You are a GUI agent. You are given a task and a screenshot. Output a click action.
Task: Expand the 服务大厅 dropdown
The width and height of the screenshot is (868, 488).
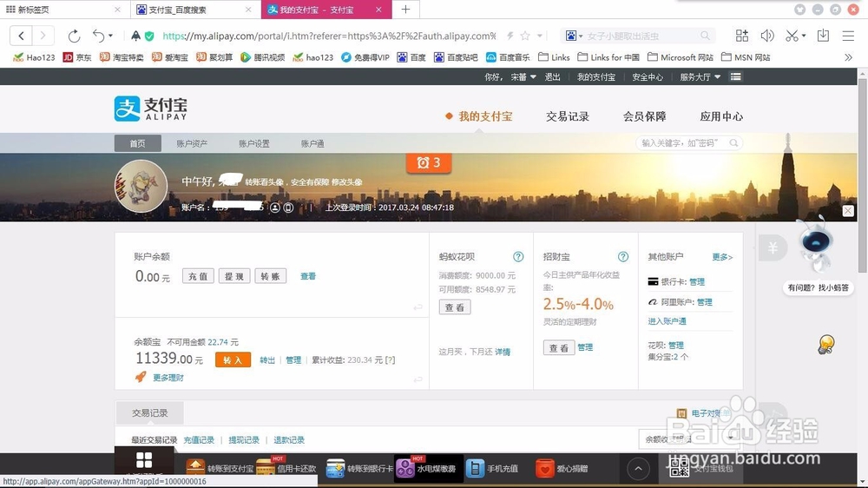click(718, 77)
